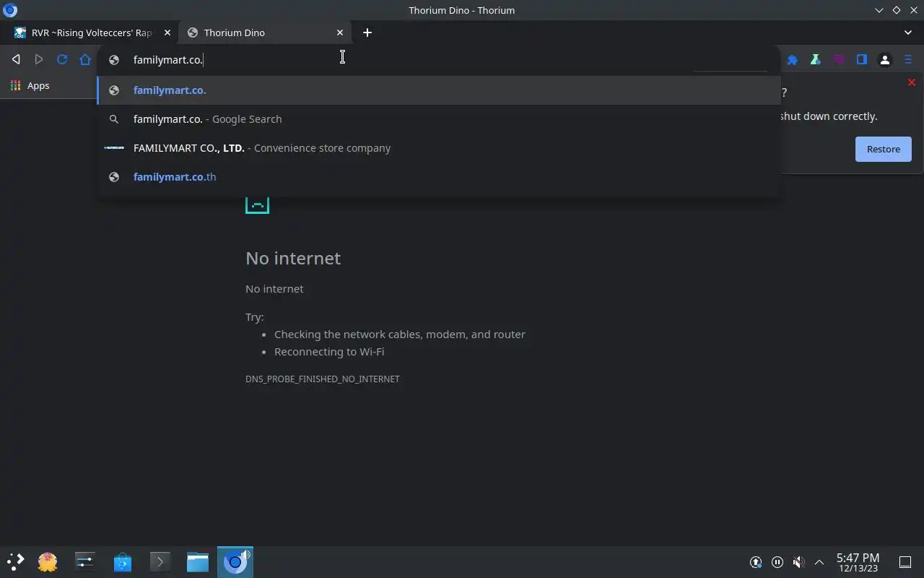
Task: Click 'Reconnecting to Wi-Fi' text
Action: pyautogui.click(x=329, y=352)
